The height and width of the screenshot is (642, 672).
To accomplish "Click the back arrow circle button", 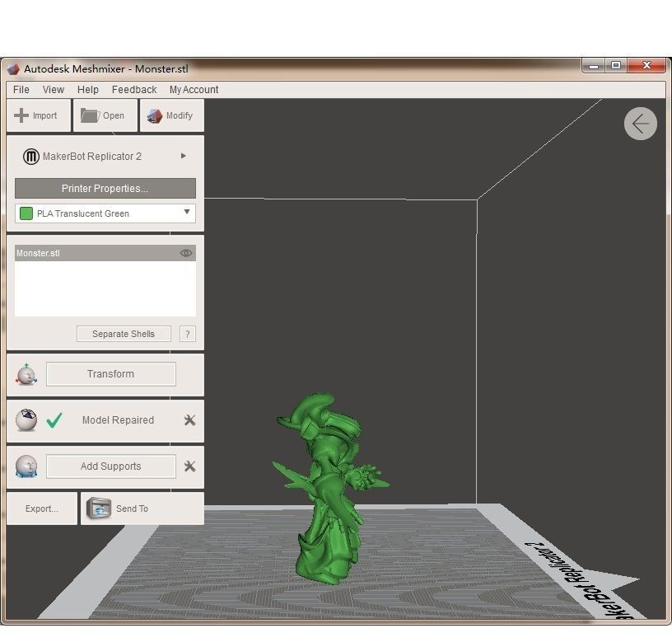I will [x=640, y=124].
